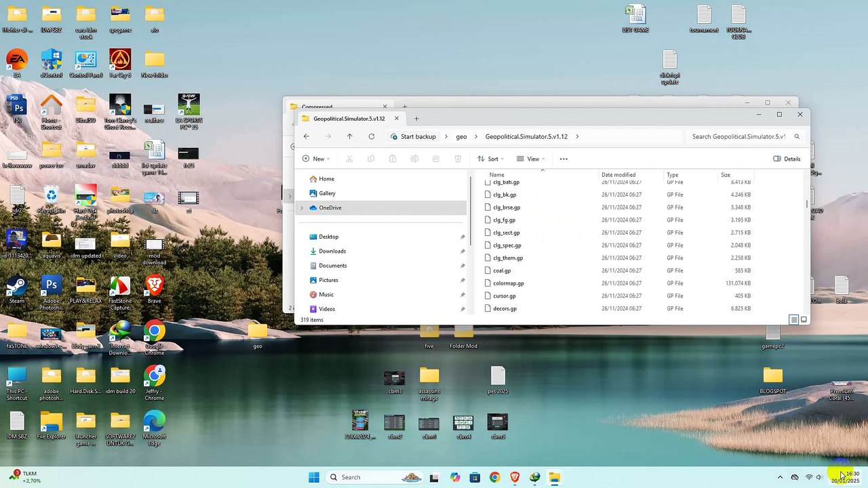Open the New item dropdown
This screenshot has height=488, width=868.
click(316, 159)
